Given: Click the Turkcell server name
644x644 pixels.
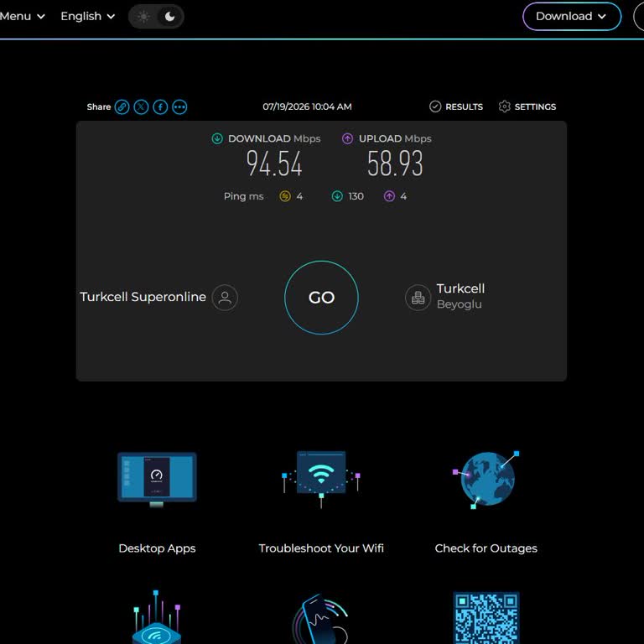Looking at the screenshot, I should 460,288.
